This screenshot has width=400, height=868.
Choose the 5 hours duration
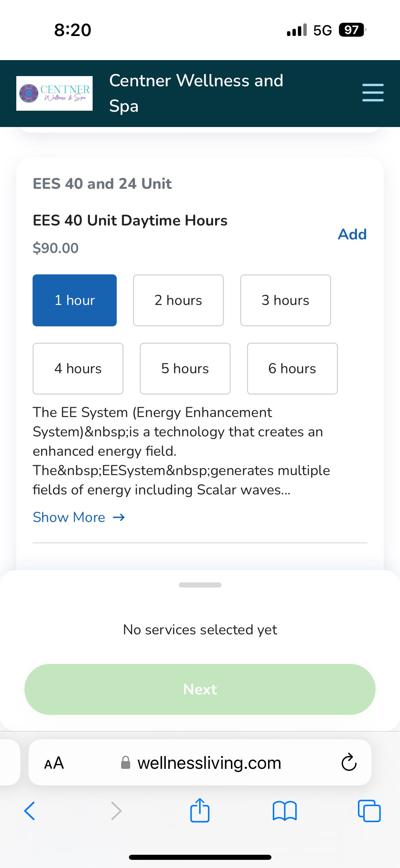pos(185,368)
